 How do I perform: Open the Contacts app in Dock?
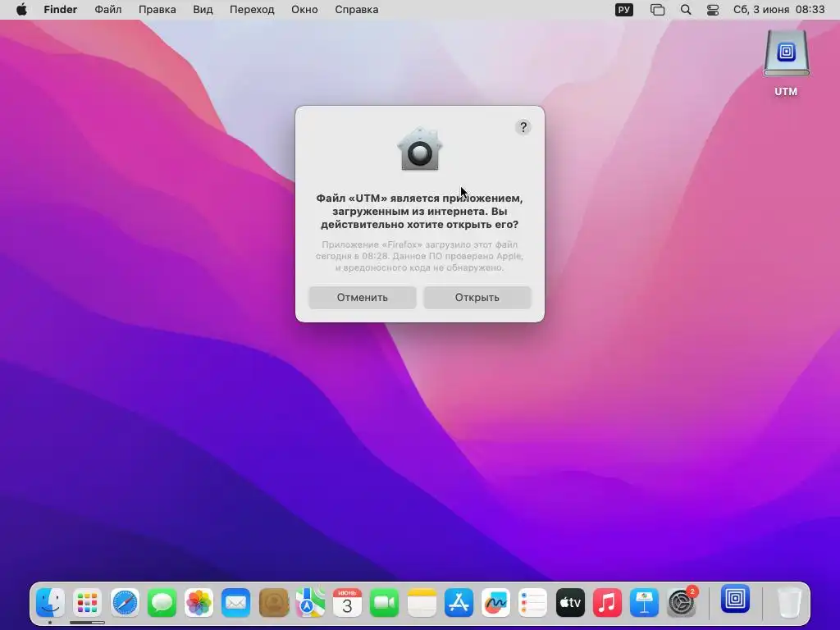(273, 603)
